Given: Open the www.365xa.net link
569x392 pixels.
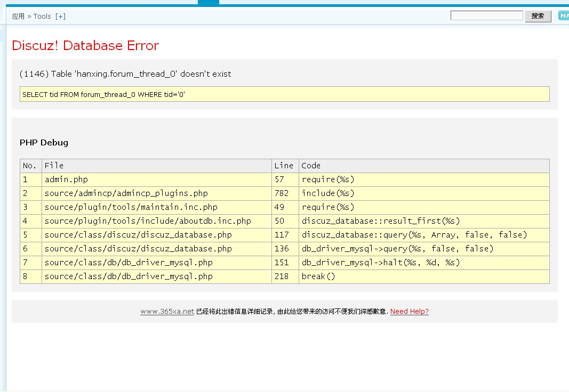Looking at the screenshot, I should coord(167,311).
